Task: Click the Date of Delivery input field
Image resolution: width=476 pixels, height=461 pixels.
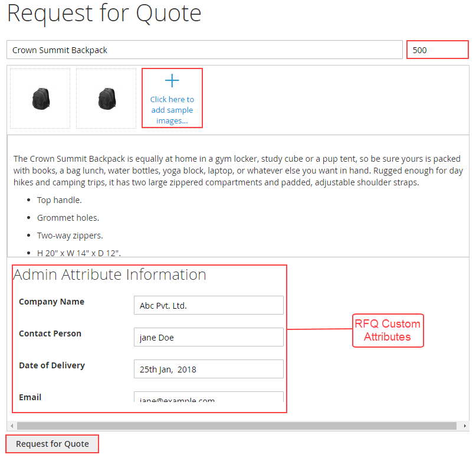Action: point(208,370)
